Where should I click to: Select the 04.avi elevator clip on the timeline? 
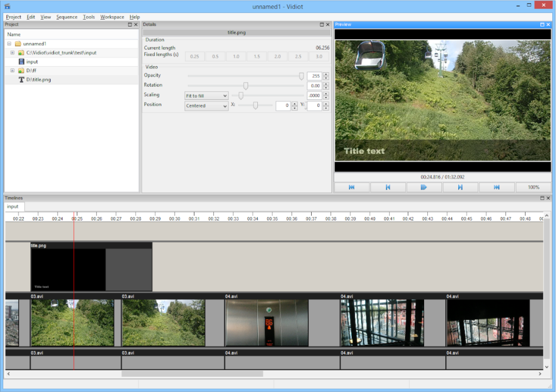[x=271, y=323]
